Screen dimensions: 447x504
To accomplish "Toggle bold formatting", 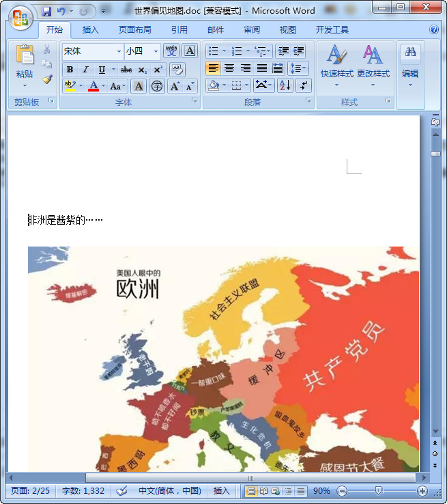I will point(70,70).
